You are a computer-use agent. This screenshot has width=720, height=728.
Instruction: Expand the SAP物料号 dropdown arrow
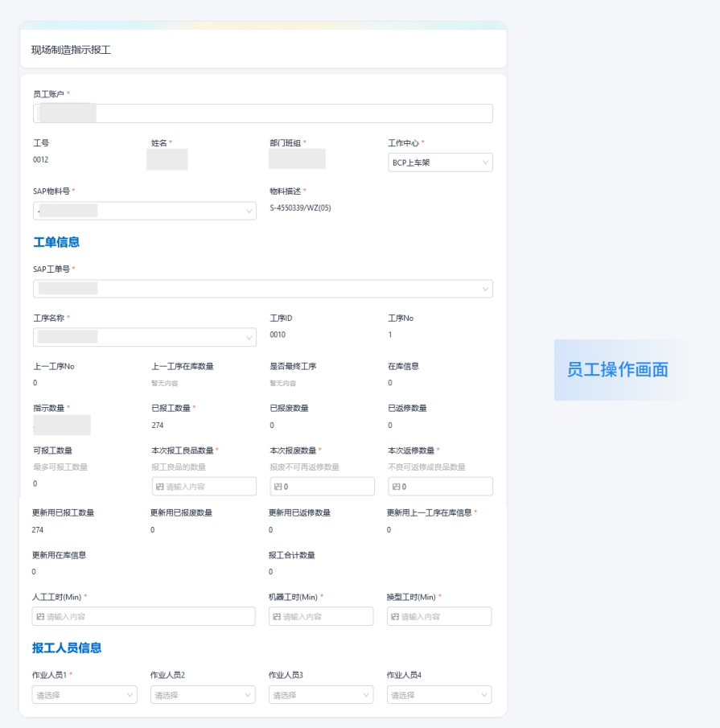pyautogui.click(x=249, y=211)
